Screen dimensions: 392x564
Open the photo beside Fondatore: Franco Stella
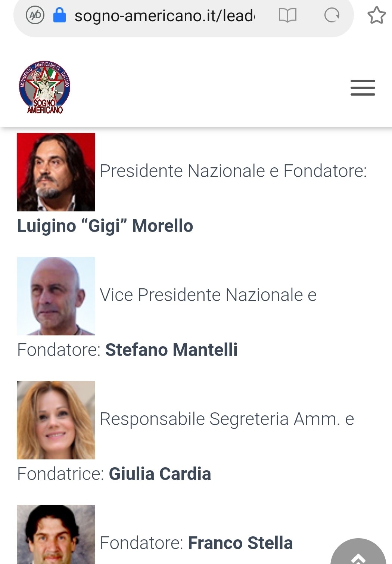(x=56, y=534)
